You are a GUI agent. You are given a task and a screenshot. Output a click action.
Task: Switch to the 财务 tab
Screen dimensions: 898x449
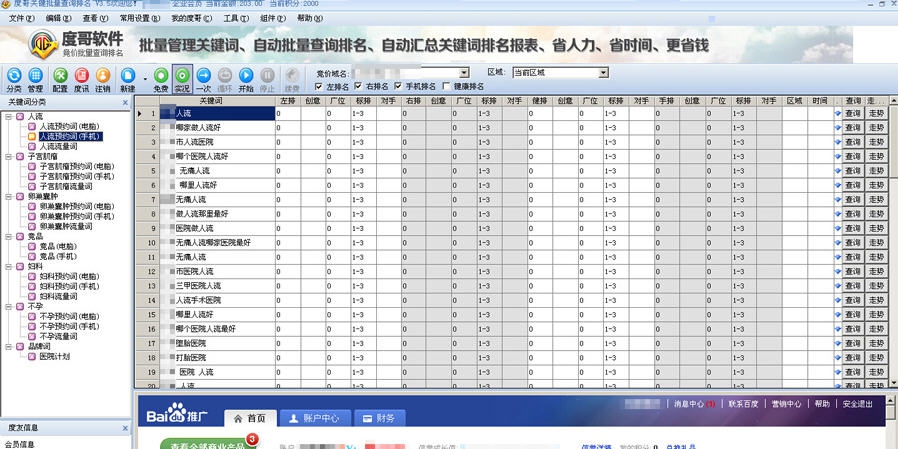click(x=380, y=418)
